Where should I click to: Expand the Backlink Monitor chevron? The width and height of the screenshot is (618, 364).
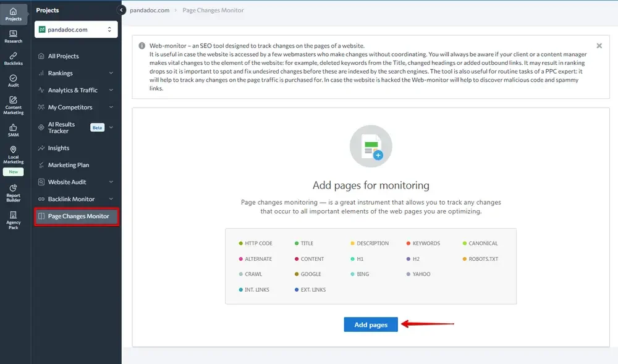click(111, 199)
